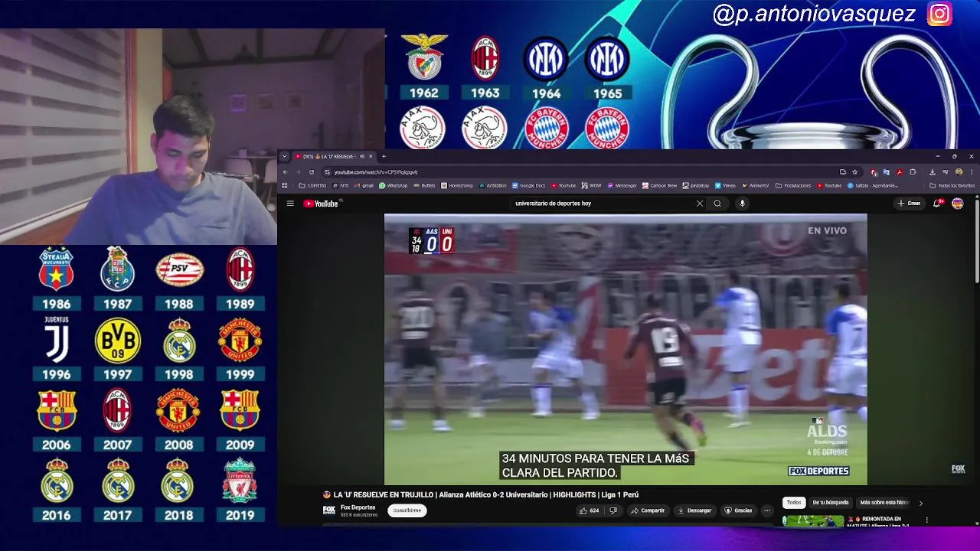Open the apps grid in bookmarks bar

[284, 185]
